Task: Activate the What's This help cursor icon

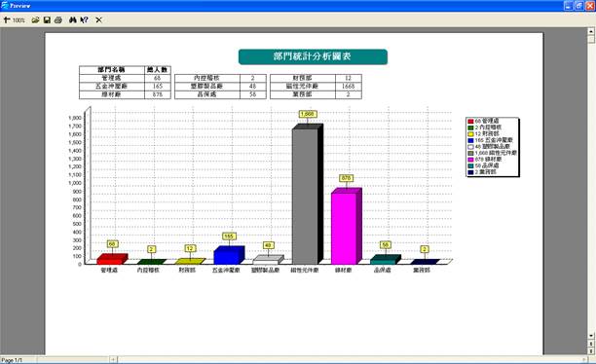Action: point(84,19)
